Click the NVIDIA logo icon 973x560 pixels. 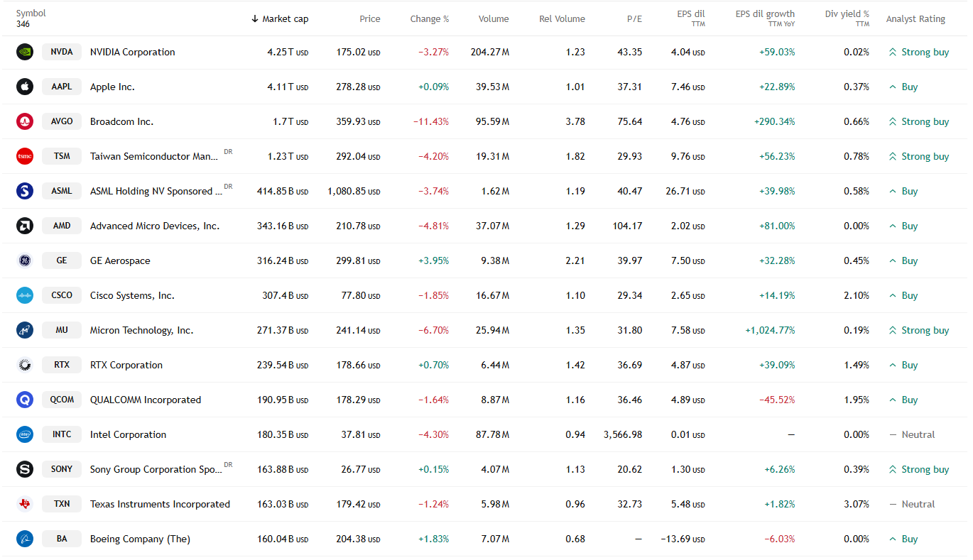[25, 52]
